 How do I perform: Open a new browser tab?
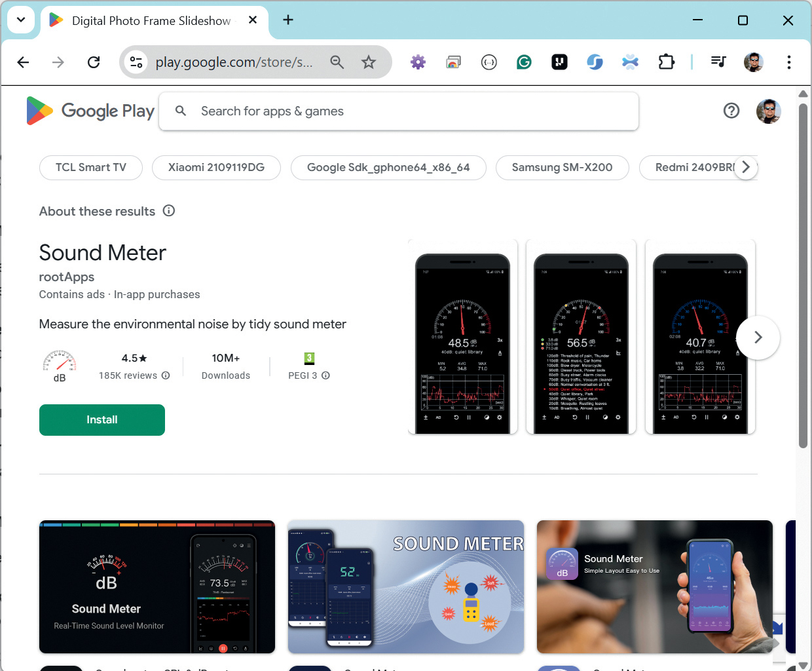pyautogui.click(x=288, y=20)
